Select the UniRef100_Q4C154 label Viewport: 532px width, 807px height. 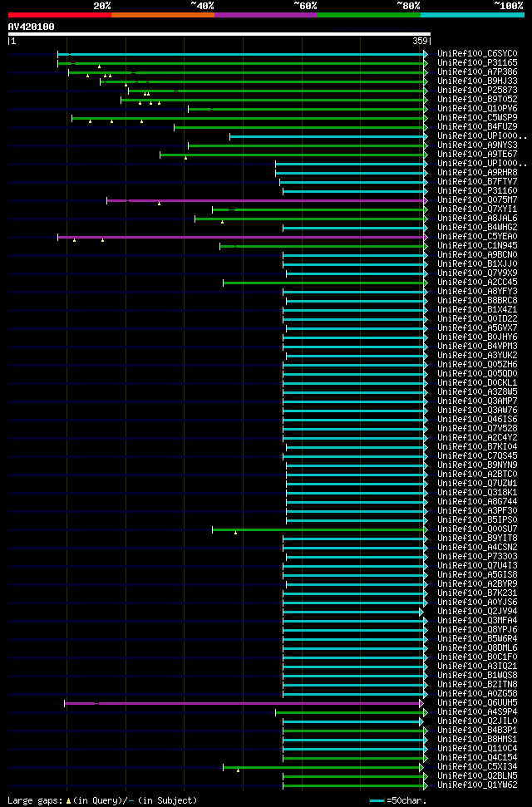(x=477, y=758)
